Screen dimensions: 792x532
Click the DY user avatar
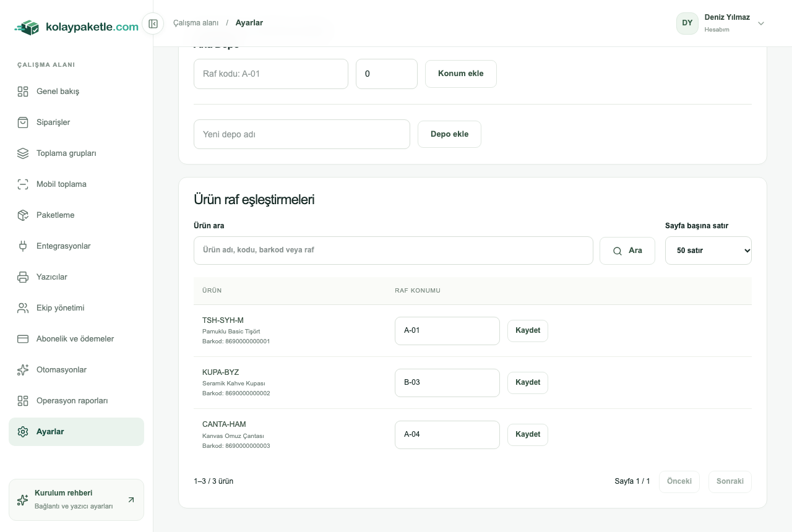(687, 23)
